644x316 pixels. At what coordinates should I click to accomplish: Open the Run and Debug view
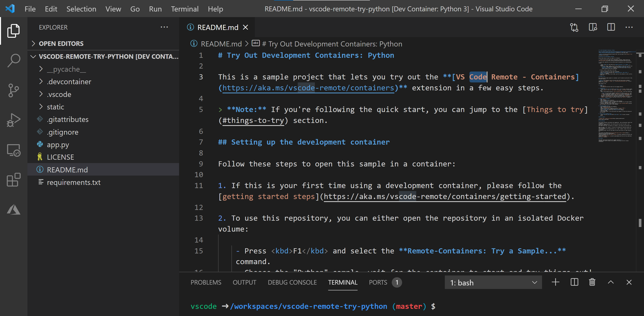(x=14, y=120)
